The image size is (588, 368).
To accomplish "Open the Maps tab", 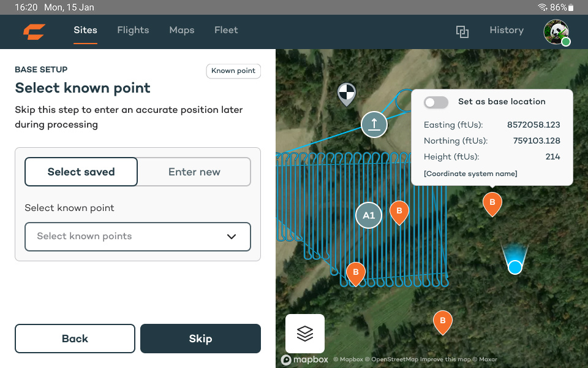I will click(181, 30).
